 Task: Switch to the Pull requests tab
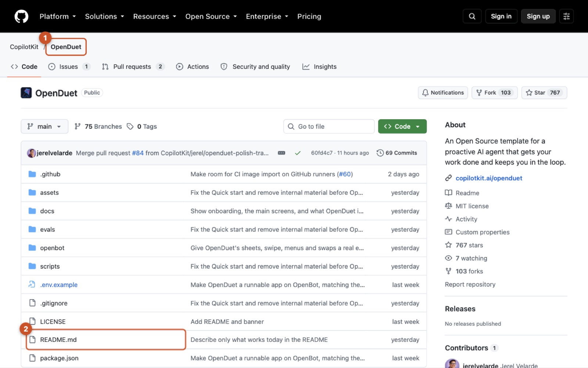coord(133,67)
